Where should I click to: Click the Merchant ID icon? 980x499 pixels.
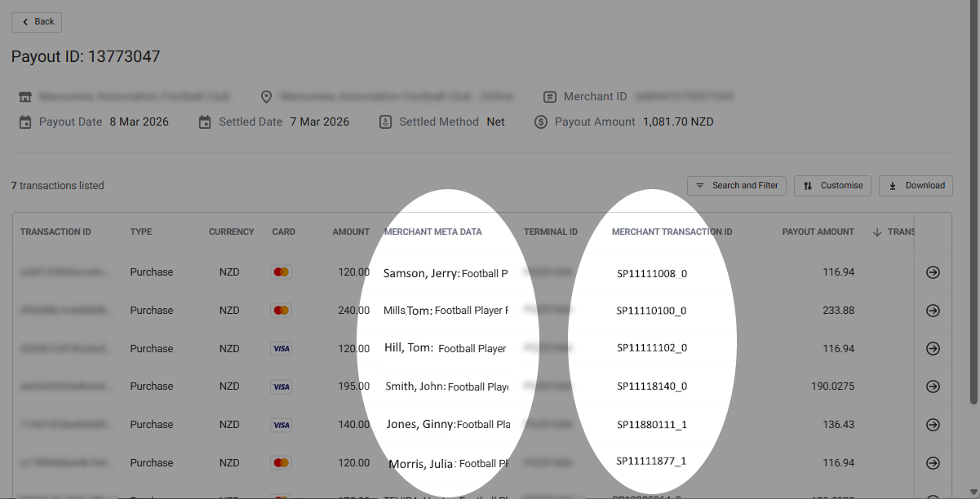[x=550, y=97]
